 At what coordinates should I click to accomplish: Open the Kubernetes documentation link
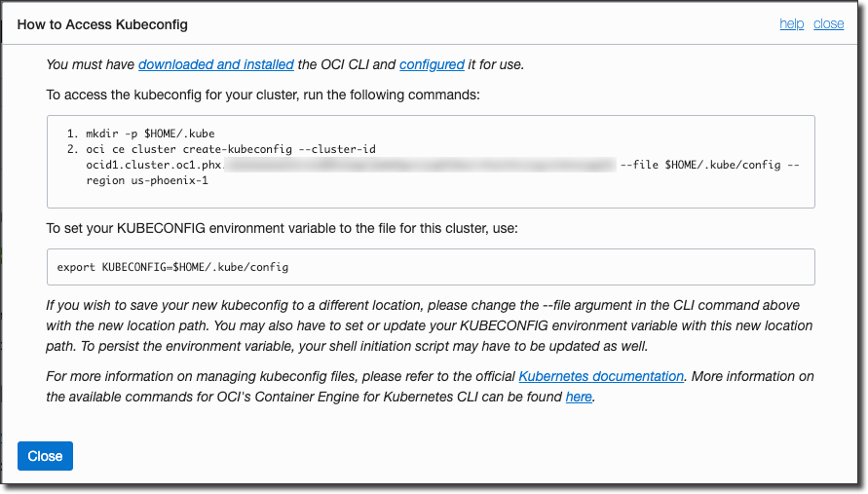tap(601, 376)
